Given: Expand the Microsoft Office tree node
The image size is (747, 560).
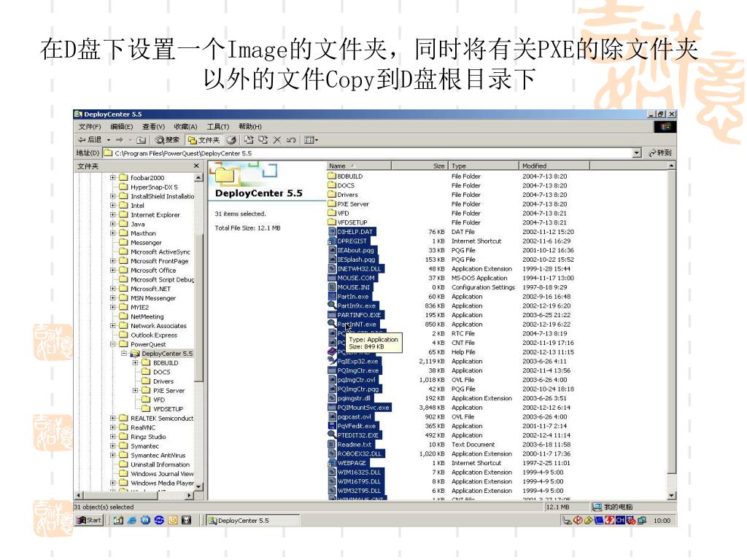Looking at the screenshot, I should click(113, 270).
